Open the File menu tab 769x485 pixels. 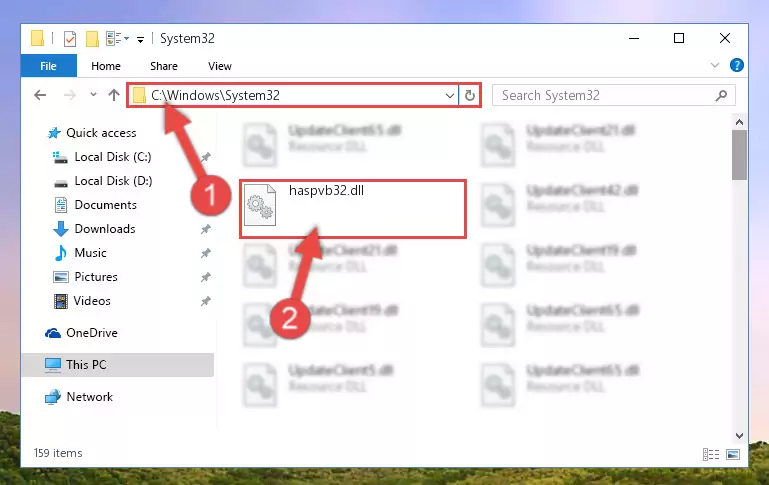[49, 66]
